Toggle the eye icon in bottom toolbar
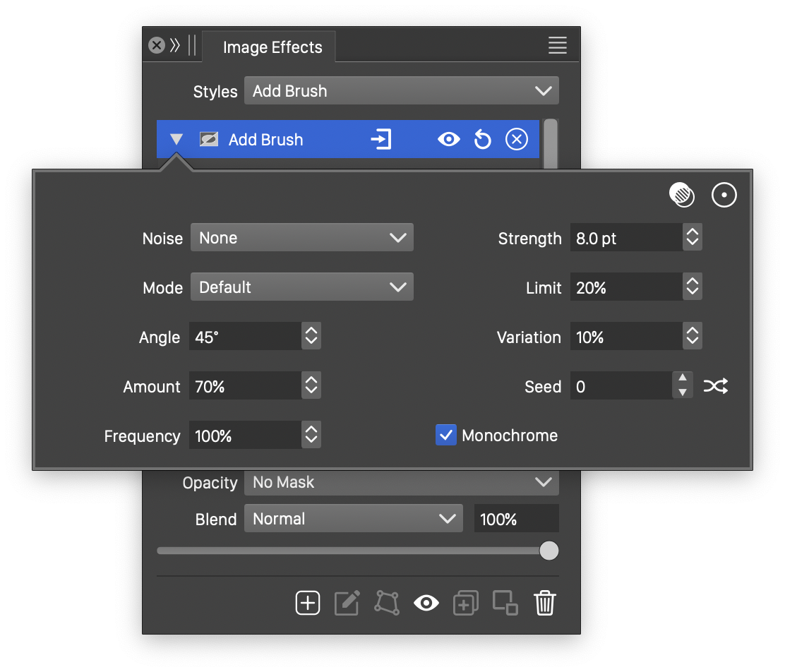The image size is (785, 672). pyautogui.click(x=426, y=604)
